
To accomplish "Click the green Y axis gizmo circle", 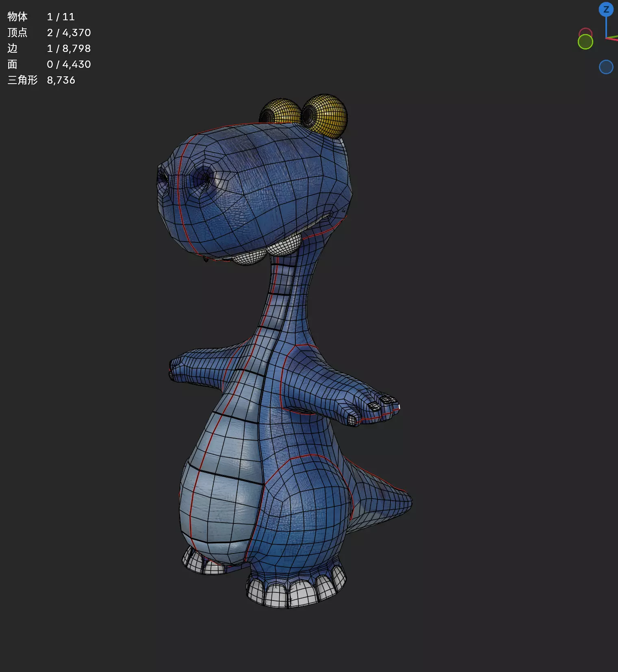I will [x=585, y=41].
